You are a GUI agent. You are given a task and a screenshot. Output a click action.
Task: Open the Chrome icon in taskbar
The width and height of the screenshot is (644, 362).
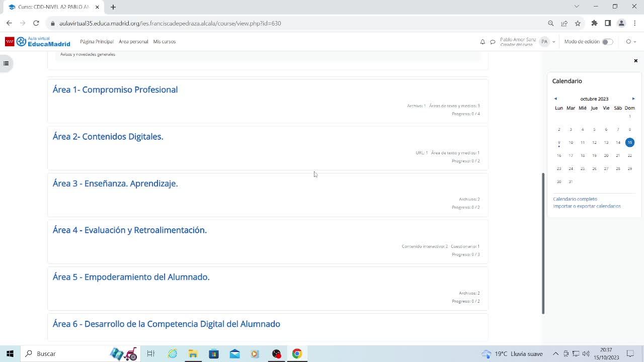click(297, 353)
